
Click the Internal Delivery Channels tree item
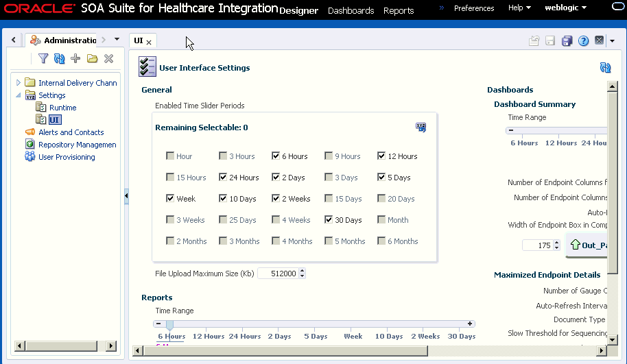point(78,83)
